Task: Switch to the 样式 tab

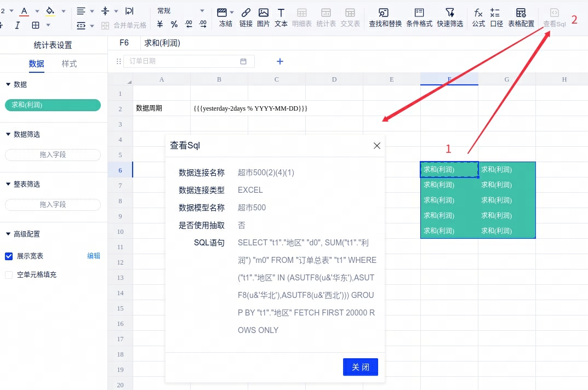Action: (x=69, y=64)
